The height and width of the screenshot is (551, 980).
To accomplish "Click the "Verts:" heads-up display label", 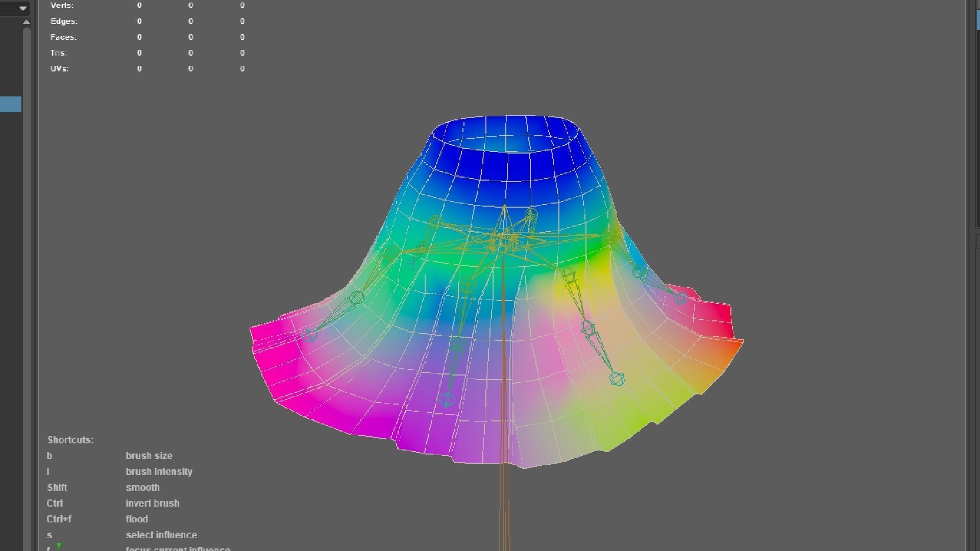I will click(x=62, y=6).
